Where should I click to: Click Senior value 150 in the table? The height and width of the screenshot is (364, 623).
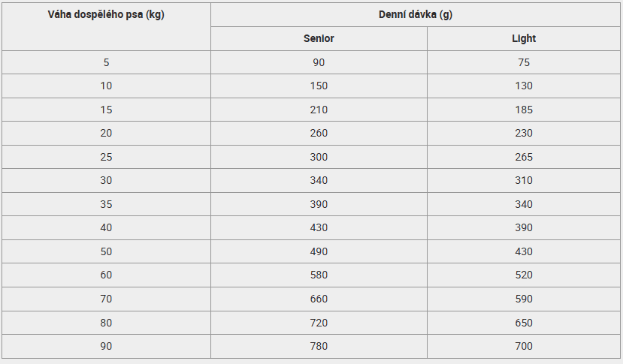point(319,86)
